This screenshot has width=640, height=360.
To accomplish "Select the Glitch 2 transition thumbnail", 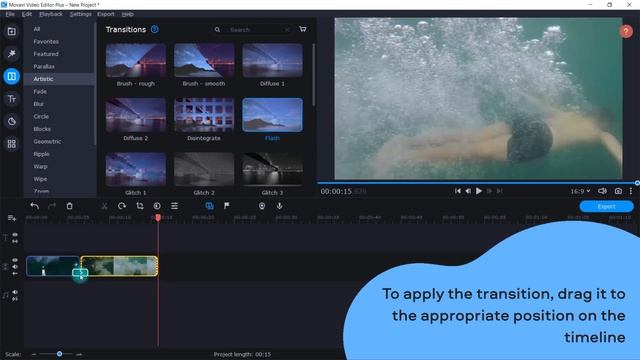I will tap(204, 169).
